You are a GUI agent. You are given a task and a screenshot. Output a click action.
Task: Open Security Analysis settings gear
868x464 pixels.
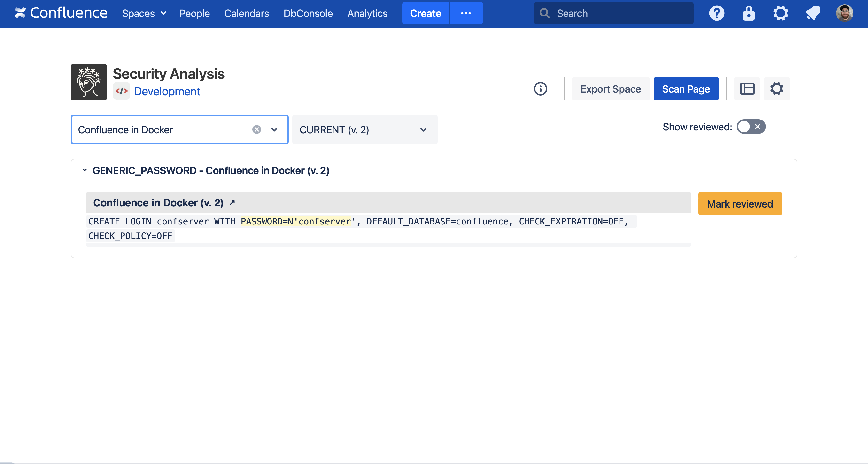click(776, 89)
